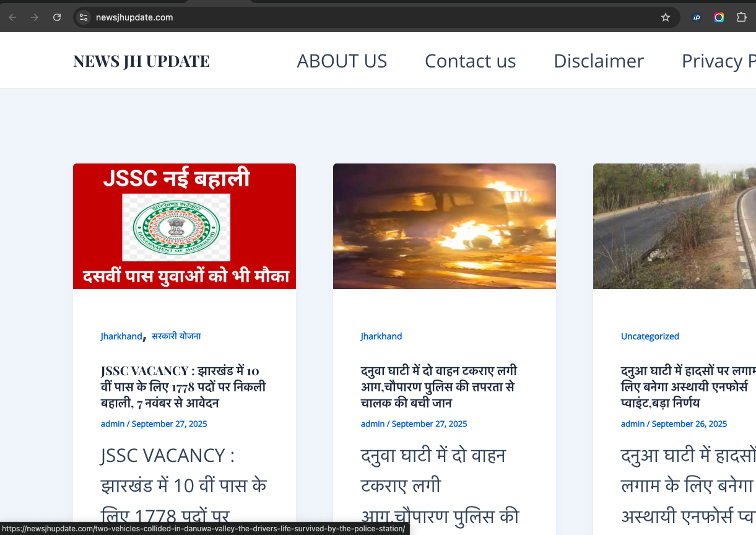This screenshot has height=535, width=756.
Task: Open the JSSC नई बहाली article thumbnail
Action: [185, 226]
